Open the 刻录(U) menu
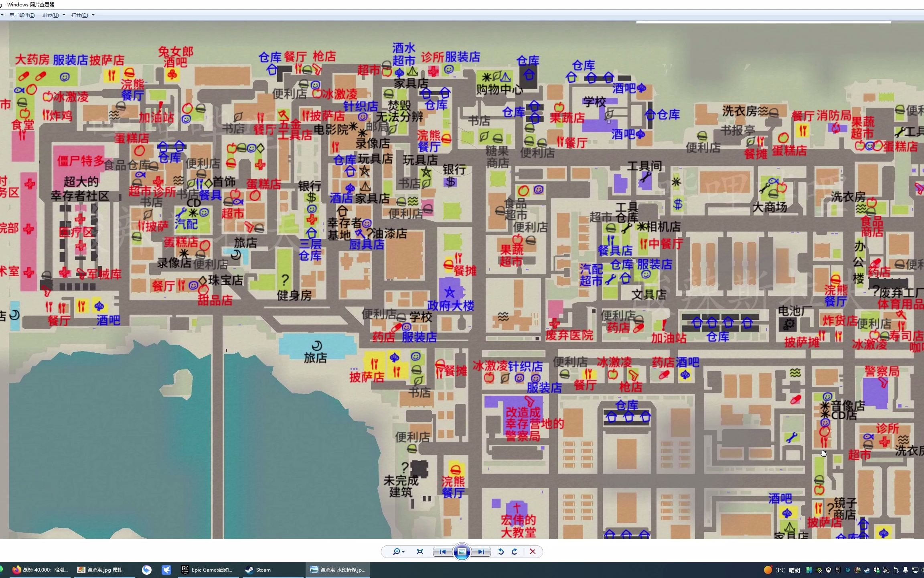924x578 pixels. [x=51, y=15]
